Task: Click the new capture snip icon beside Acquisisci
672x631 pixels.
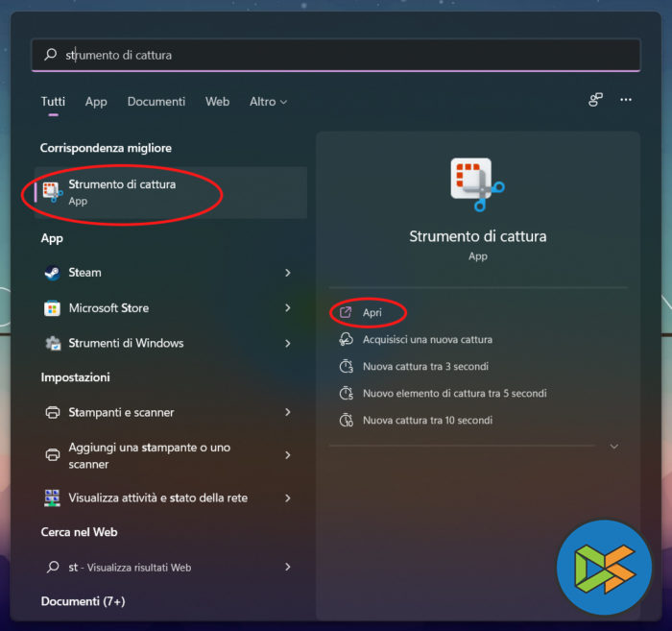Action: pos(347,339)
